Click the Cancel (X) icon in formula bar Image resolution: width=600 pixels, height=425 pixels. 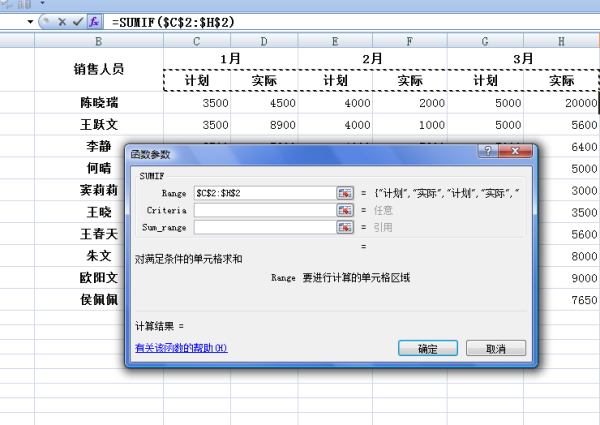pos(60,21)
